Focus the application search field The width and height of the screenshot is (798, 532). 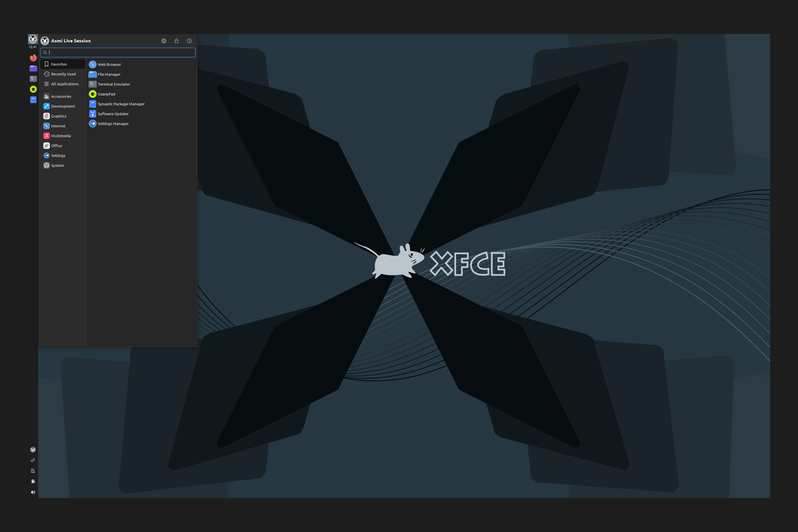click(118, 53)
